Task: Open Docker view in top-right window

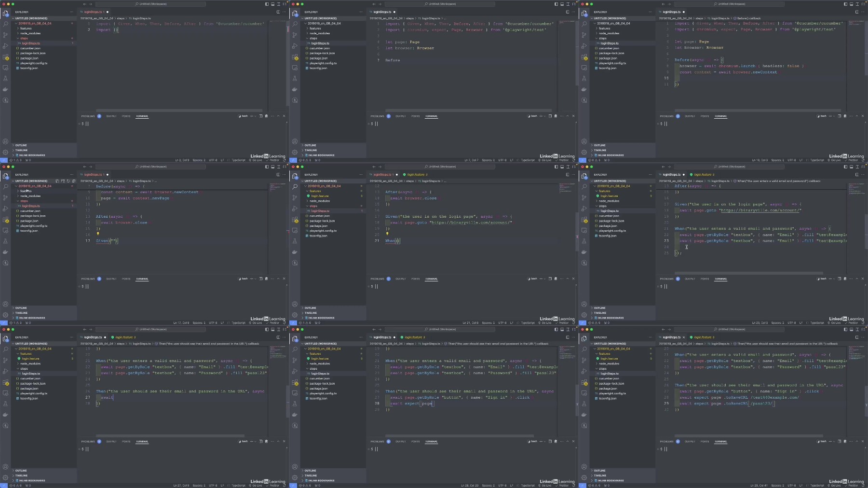Action: (584, 89)
